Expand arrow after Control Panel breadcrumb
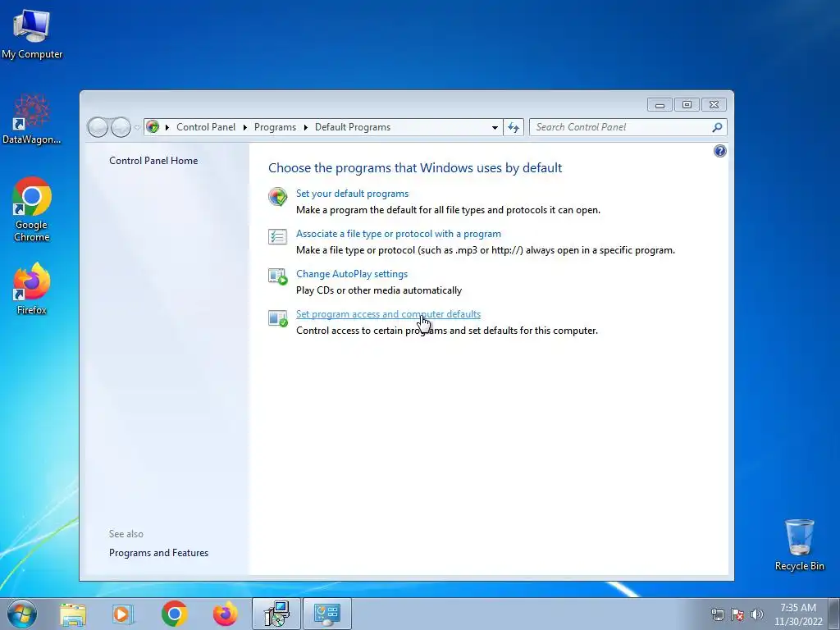The width and height of the screenshot is (840, 630). tap(244, 127)
